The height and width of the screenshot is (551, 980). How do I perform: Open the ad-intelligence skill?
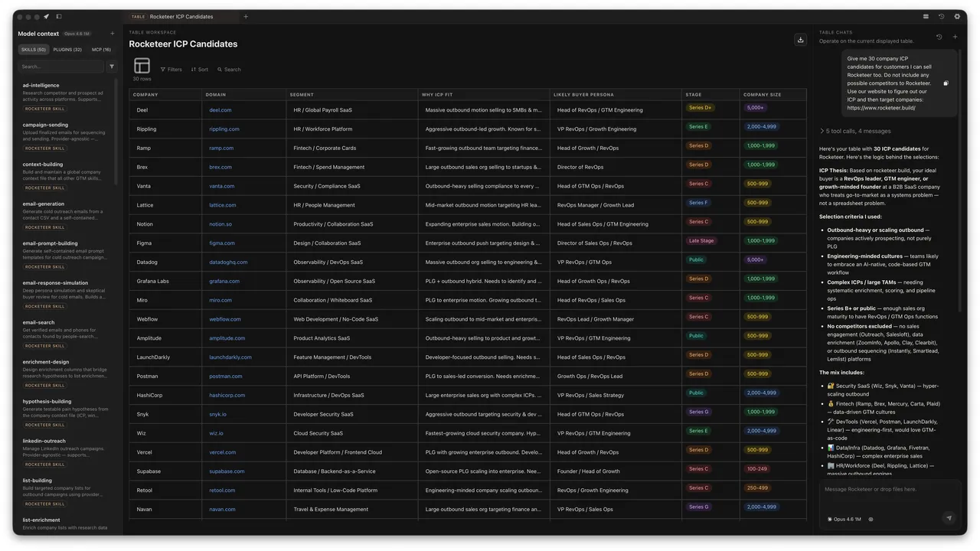point(66,96)
